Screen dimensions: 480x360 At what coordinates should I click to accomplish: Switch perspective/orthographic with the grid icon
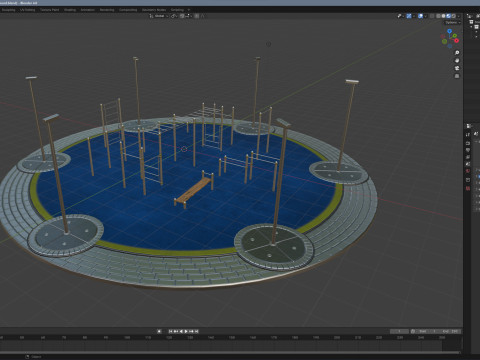point(457,76)
